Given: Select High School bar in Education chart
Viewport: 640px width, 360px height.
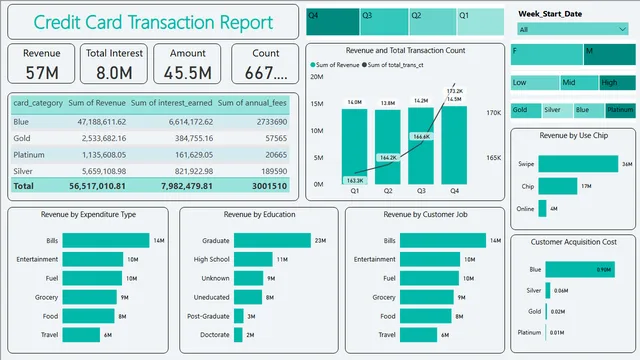Looking at the screenshot, I should (x=253, y=259).
